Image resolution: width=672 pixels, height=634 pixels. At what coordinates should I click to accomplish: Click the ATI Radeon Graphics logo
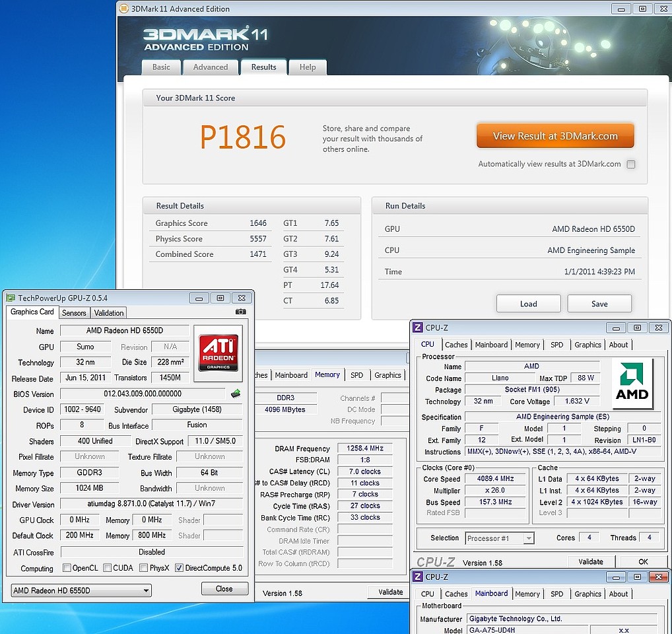point(218,353)
